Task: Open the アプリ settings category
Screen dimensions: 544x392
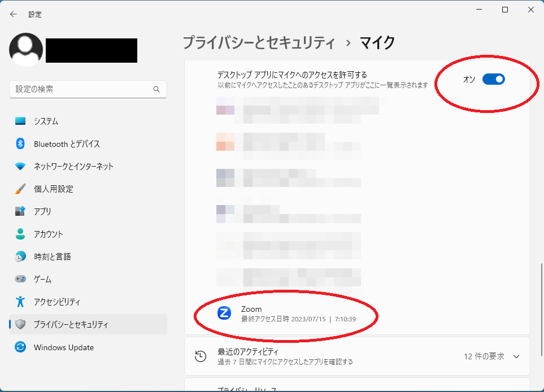Action: click(42, 211)
